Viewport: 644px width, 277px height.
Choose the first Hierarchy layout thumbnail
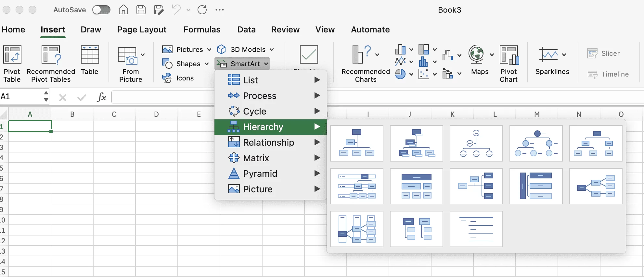356,143
